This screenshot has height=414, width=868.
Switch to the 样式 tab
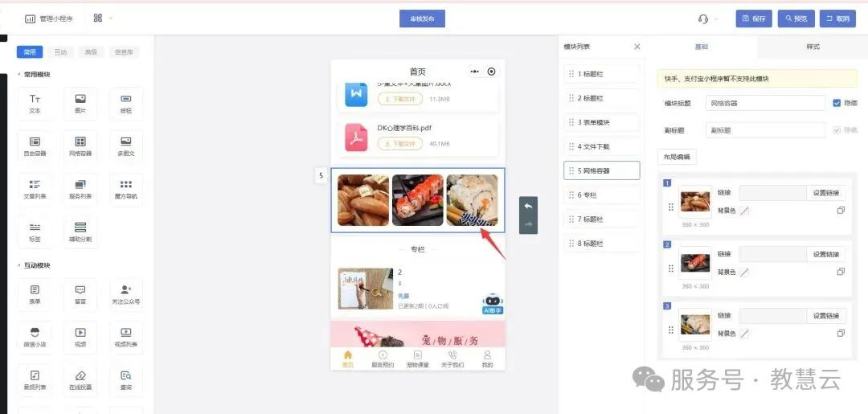pyautogui.click(x=813, y=47)
